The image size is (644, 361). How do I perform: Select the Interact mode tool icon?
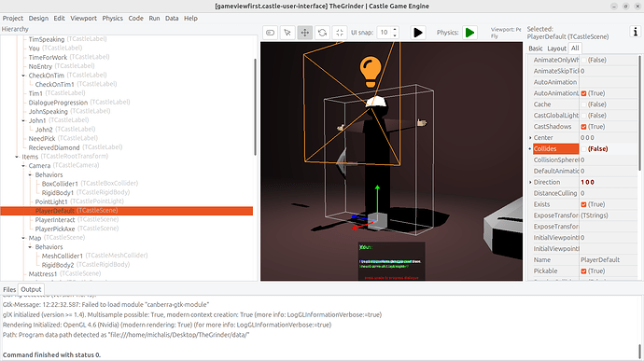click(271, 33)
